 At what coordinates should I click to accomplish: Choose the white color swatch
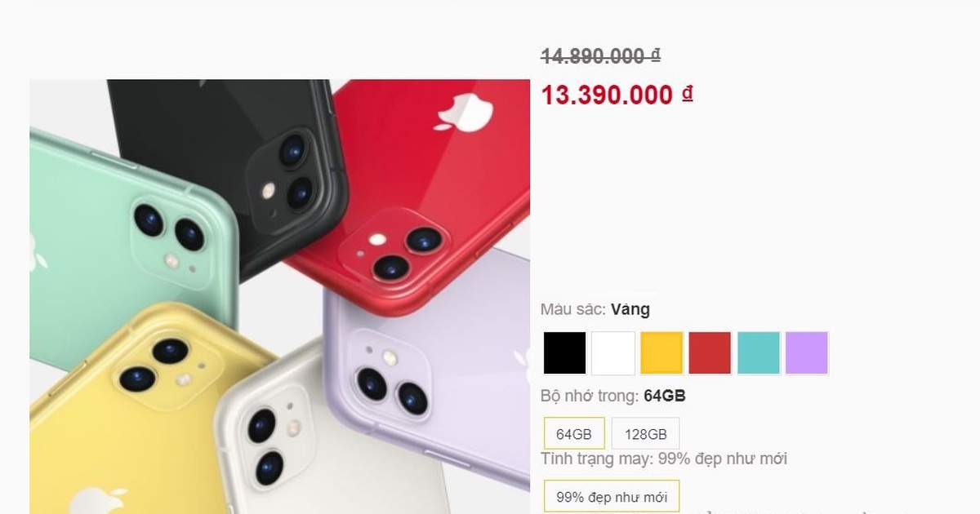pyautogui.click(x=613, y=353)
